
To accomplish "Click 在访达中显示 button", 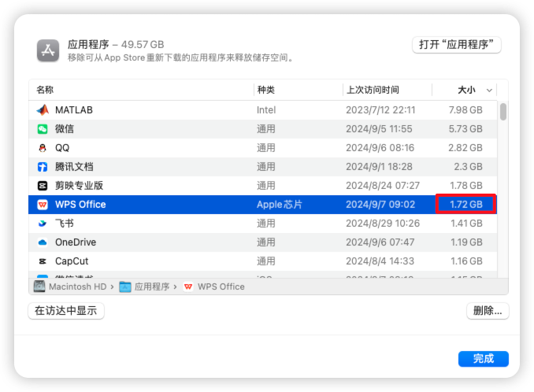I will coord(66,311).
